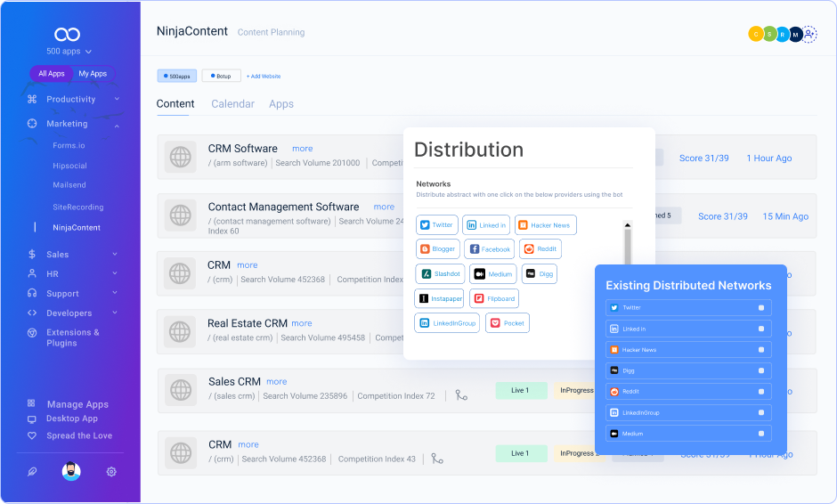837x504 pixels.
Task: Switch to the My Apps tab
Action: (93, 74)
